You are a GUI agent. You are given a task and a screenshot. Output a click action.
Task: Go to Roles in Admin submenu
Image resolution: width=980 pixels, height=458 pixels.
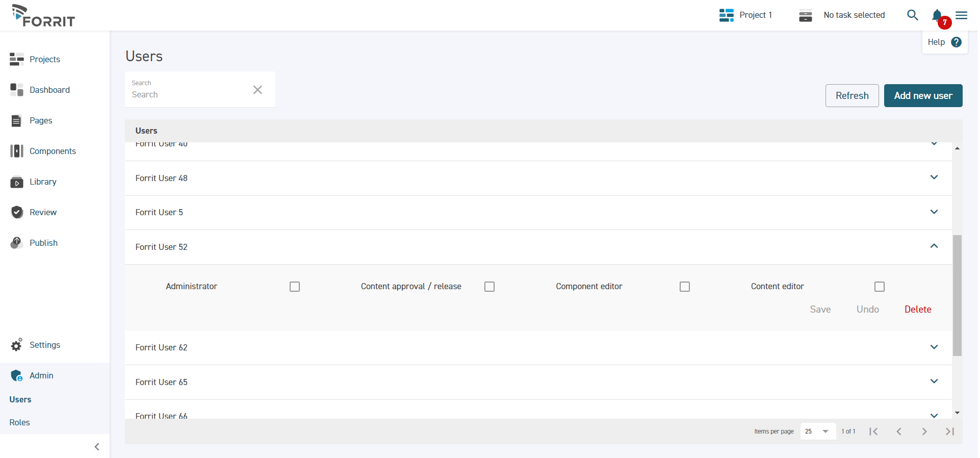[20, 422]
